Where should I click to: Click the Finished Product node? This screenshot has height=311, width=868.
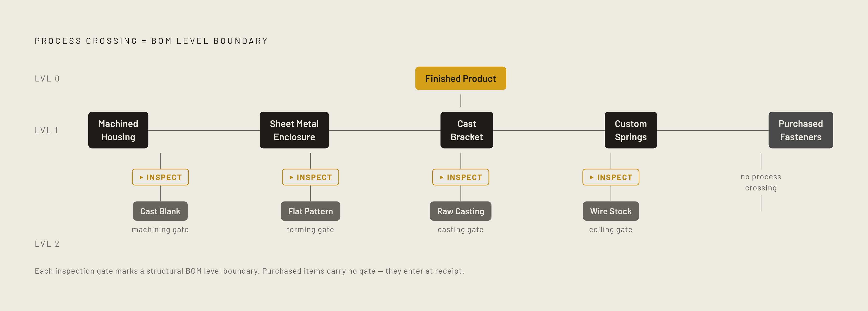460,78
